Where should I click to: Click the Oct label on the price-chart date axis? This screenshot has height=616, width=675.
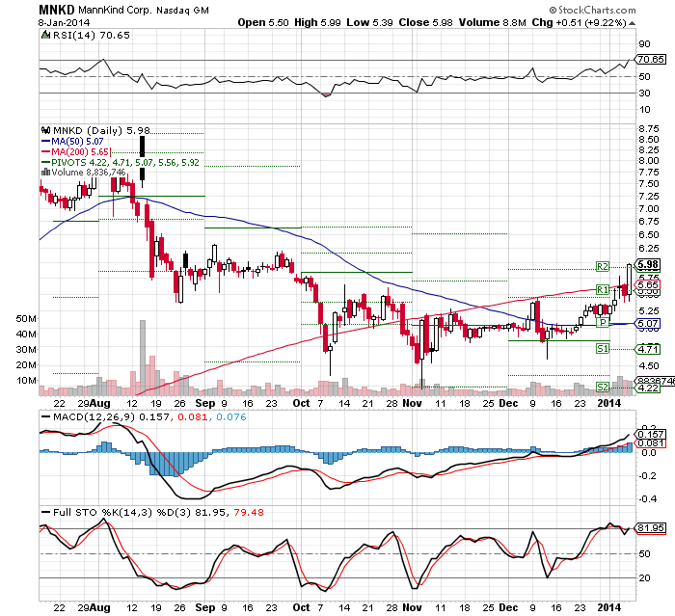click(x=301, y=403)
